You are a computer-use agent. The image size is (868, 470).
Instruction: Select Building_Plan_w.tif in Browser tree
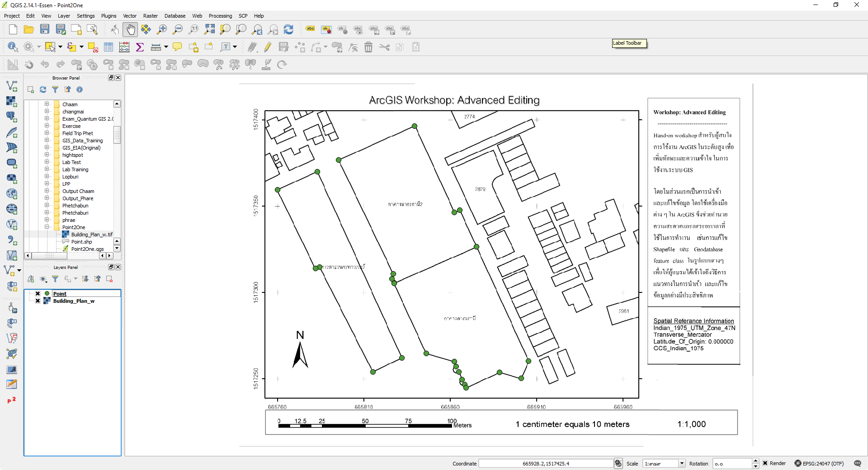92,235
